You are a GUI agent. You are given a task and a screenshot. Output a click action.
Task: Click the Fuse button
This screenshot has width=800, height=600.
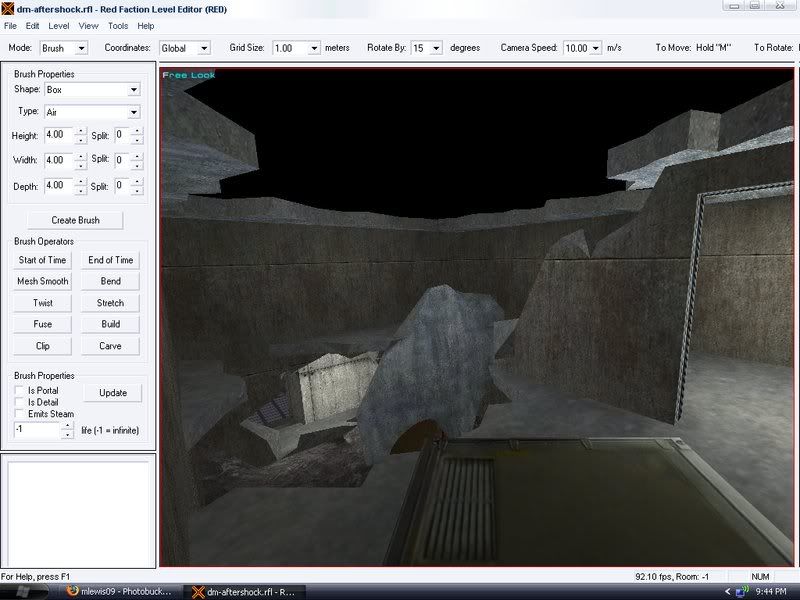tap(42, 324)
